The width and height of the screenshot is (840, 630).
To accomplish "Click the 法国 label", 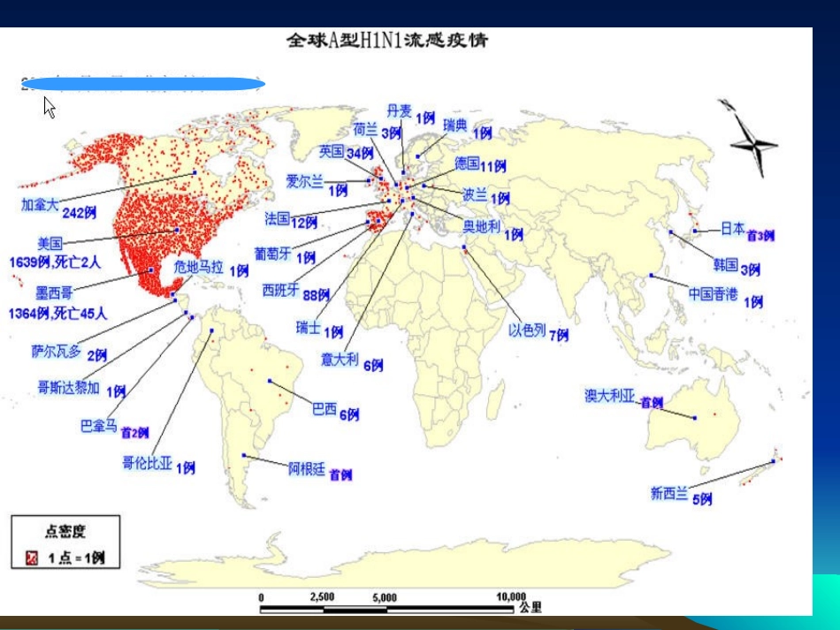I will point(278,218).
